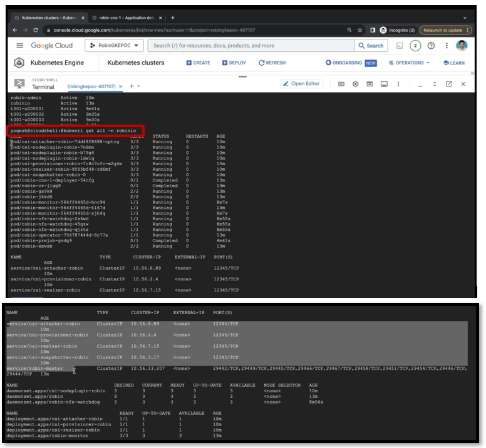Open the browser zoom magnifier icon
This screenshot has height=448, width=486.
pyautogui.click(x=349, y=30)
